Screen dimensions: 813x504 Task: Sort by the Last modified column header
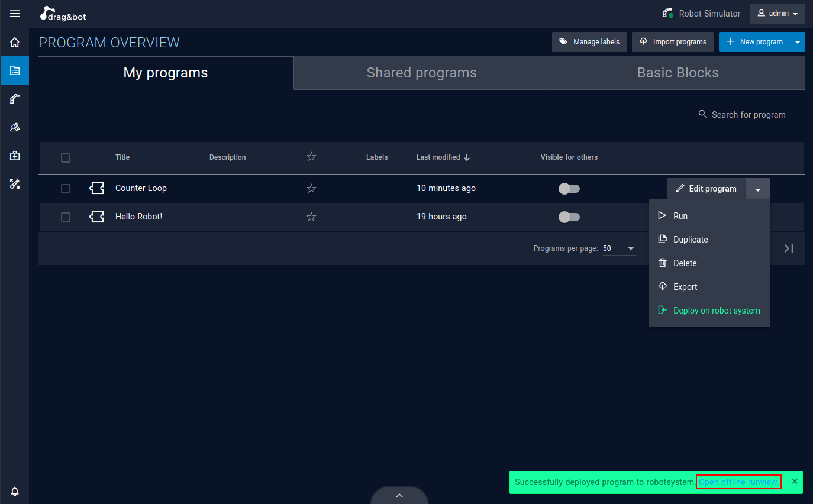coord(438,157)
